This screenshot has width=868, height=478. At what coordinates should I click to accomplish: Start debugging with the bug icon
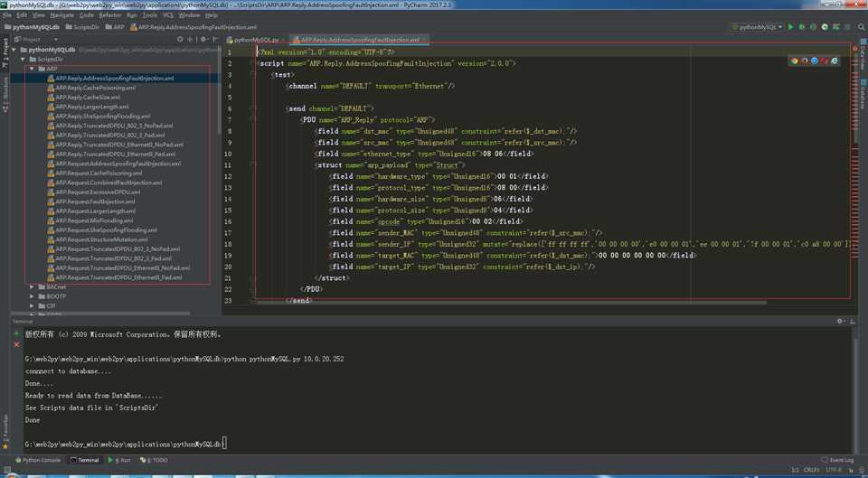802,26
